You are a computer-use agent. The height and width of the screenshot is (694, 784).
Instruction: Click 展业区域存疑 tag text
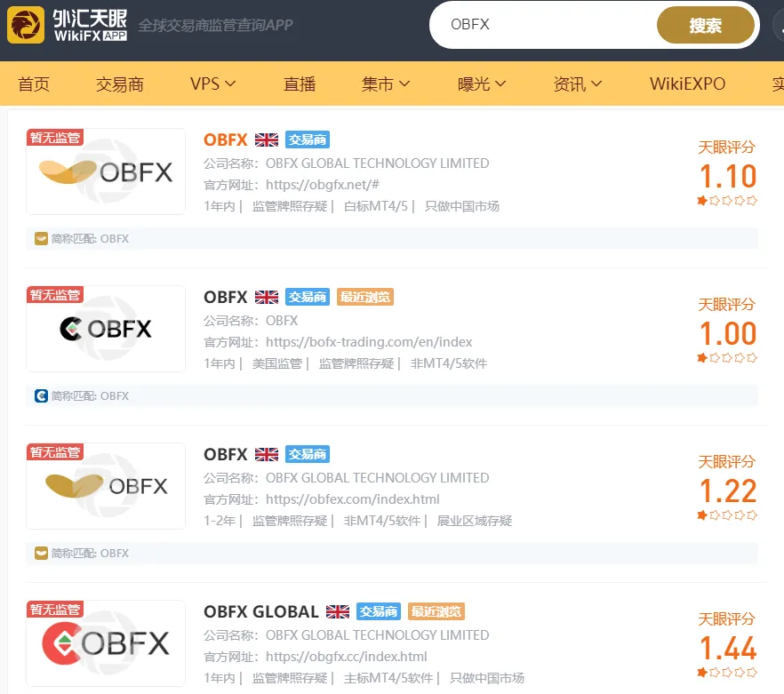tap(475, 521)
